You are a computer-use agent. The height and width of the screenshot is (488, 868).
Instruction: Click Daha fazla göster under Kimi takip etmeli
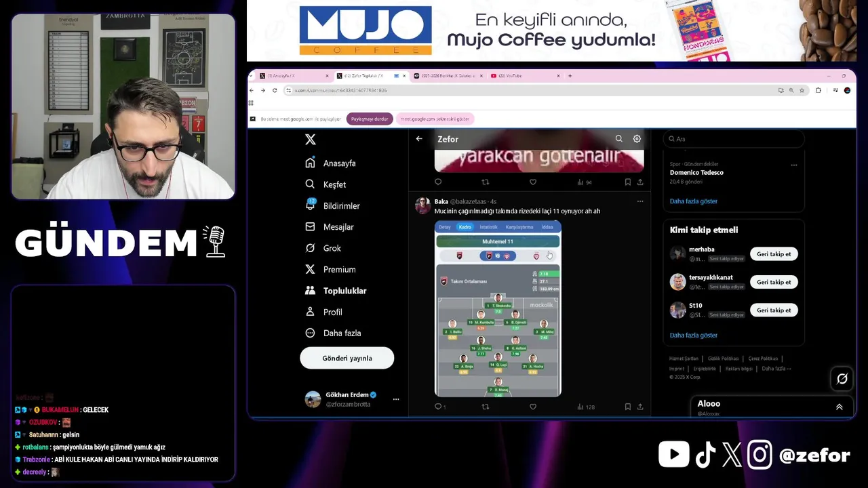[693, 335]
